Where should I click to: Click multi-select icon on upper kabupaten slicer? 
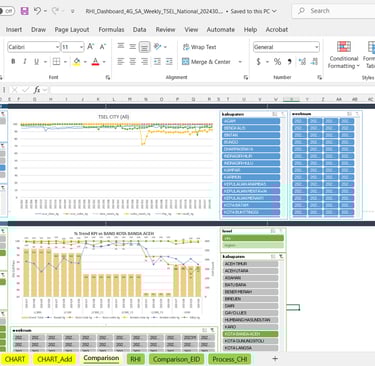click(275, 114)
